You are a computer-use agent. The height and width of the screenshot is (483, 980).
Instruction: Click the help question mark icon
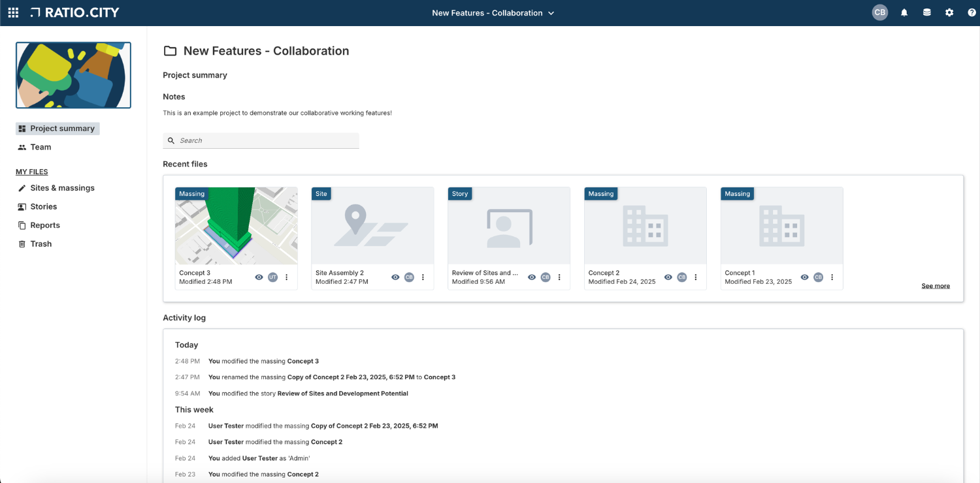pos(972,13)
